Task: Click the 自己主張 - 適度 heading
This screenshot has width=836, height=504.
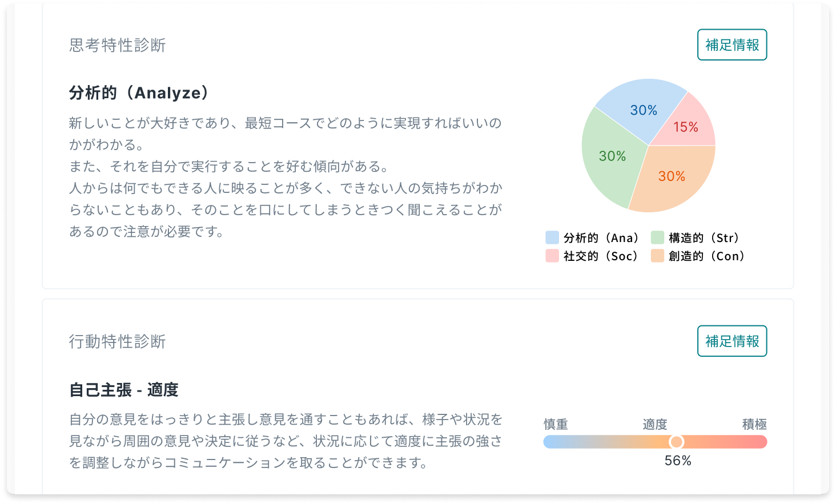Action: pyautogui.click(x=124, y=390)
